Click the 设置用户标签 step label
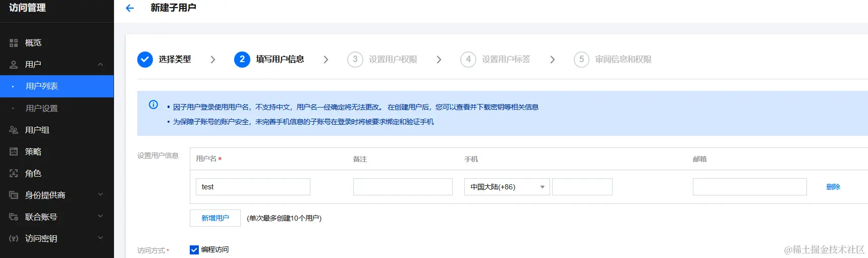 point(506,59)
